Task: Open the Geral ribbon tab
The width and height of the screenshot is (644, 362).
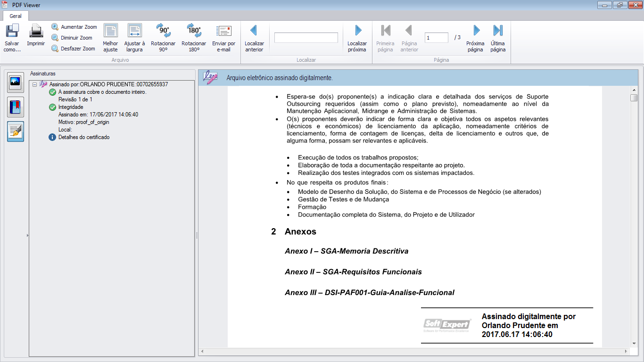Action: point(16,16)
